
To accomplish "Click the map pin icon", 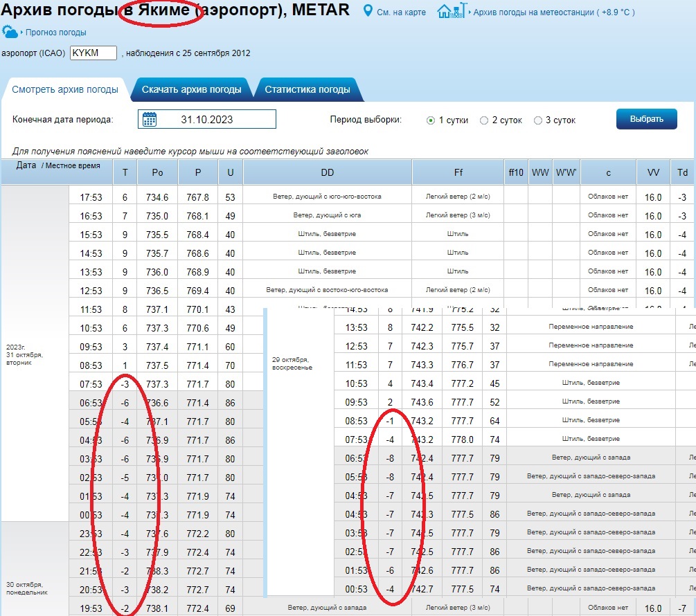I will (368, 12).
